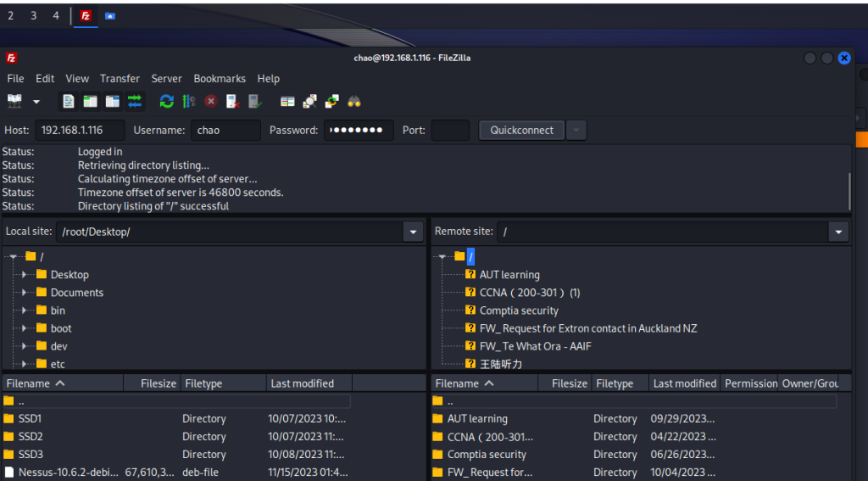
Task: Switch to workspace 4 in the panel
Action: coord(56,16)
